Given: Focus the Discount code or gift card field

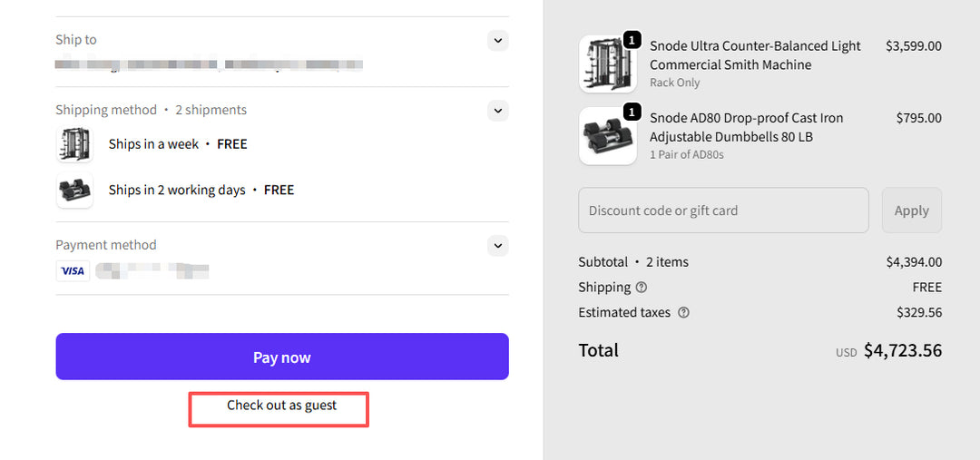Looking at the screenshot, I should pyautogui.click(x=723, y=210).
